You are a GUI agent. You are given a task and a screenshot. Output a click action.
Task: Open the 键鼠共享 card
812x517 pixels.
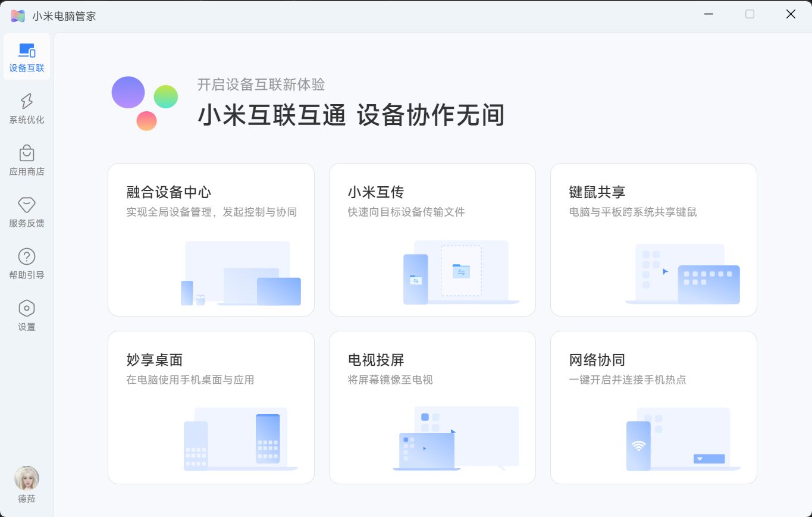[654, 240]
